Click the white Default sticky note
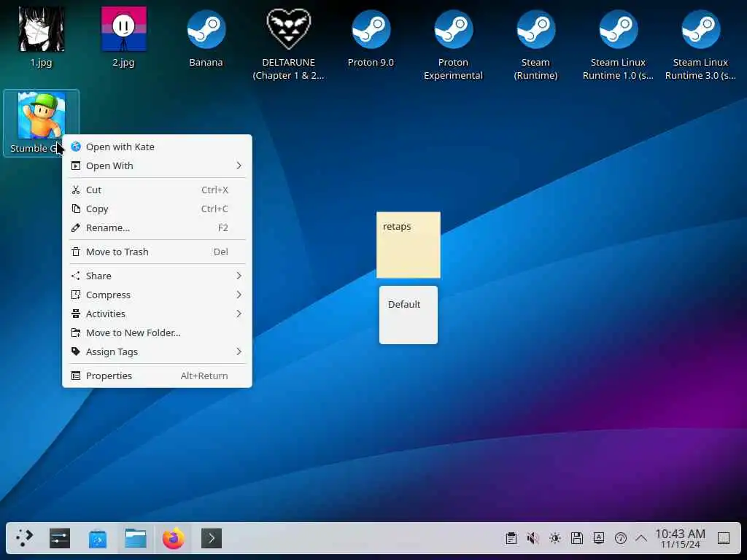Viewport: 747px width, 560px height. 409,315
